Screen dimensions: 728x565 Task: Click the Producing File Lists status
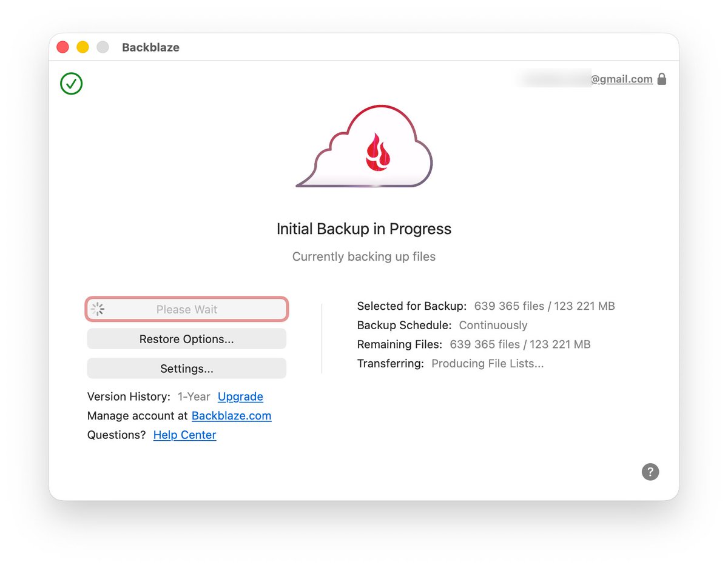pyautogui.click(x=488, y=364)
